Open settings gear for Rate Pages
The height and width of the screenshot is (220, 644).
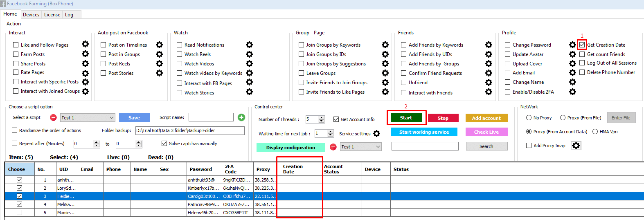coord(85,73)
